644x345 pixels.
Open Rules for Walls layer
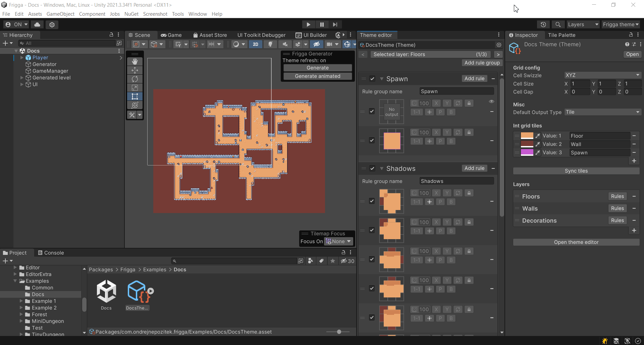coord(617,208)
